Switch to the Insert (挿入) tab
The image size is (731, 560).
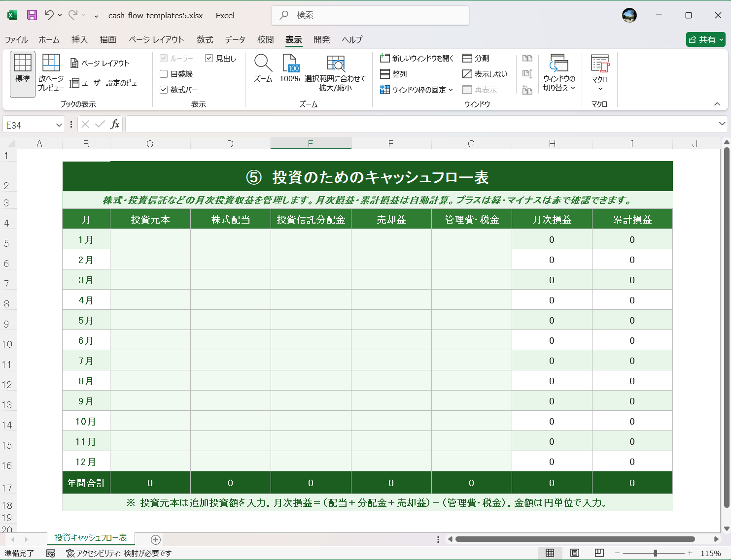pos(79,40)
